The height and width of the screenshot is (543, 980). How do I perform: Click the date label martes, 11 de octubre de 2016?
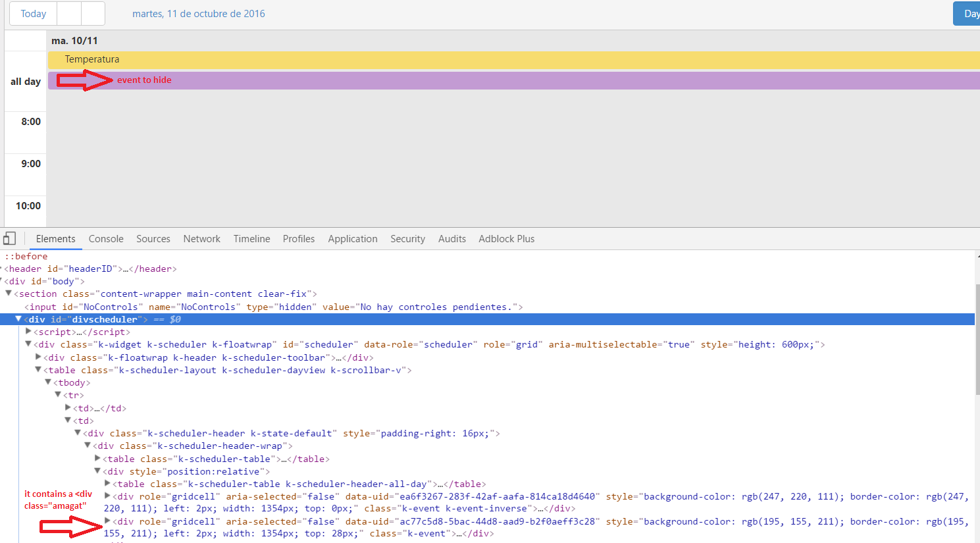(199, 14)
